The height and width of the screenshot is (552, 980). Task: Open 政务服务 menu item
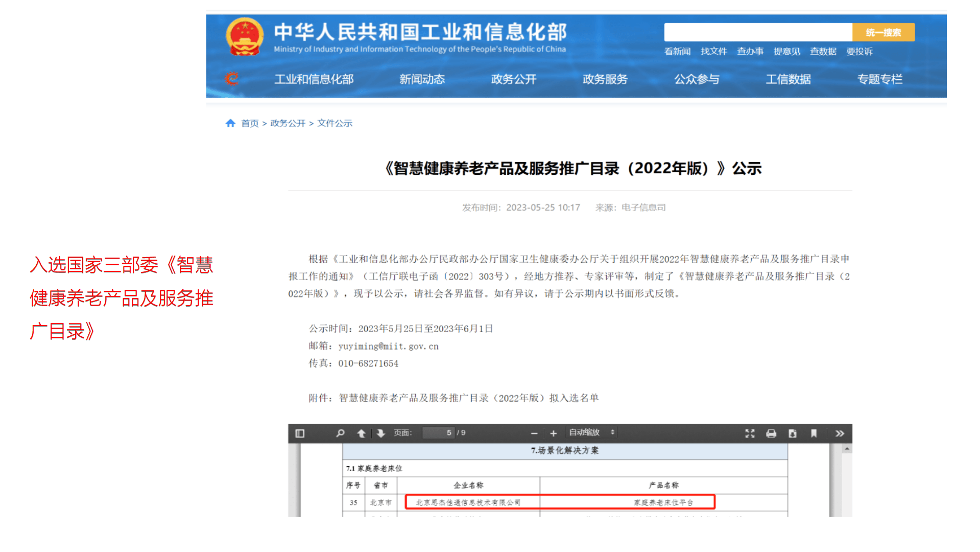pyautogui.click(x=605, y=79)
